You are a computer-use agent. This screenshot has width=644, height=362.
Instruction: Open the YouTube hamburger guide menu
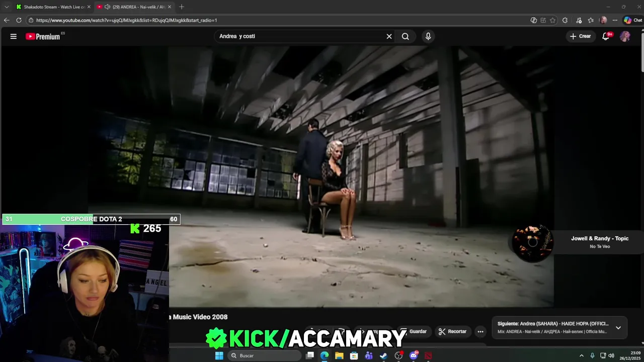(14, 36)
